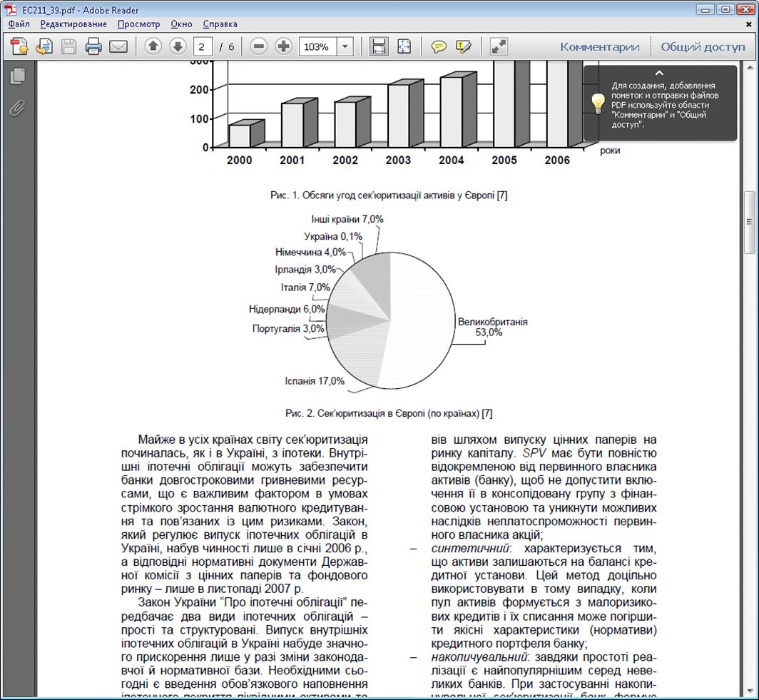The height and width of the screenshot is (700, 759).
Task: Add a sticky note comment
Action: [x=439, y=47]
